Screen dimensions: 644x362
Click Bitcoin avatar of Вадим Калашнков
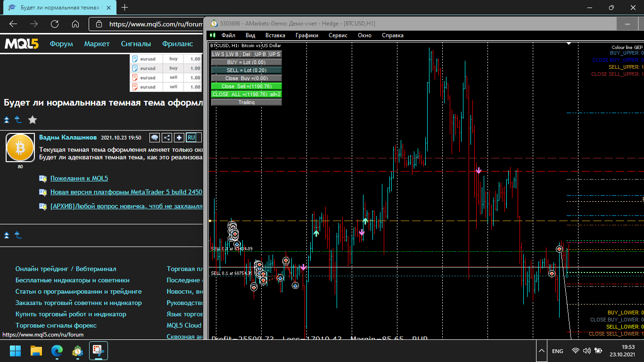[20, 148]
